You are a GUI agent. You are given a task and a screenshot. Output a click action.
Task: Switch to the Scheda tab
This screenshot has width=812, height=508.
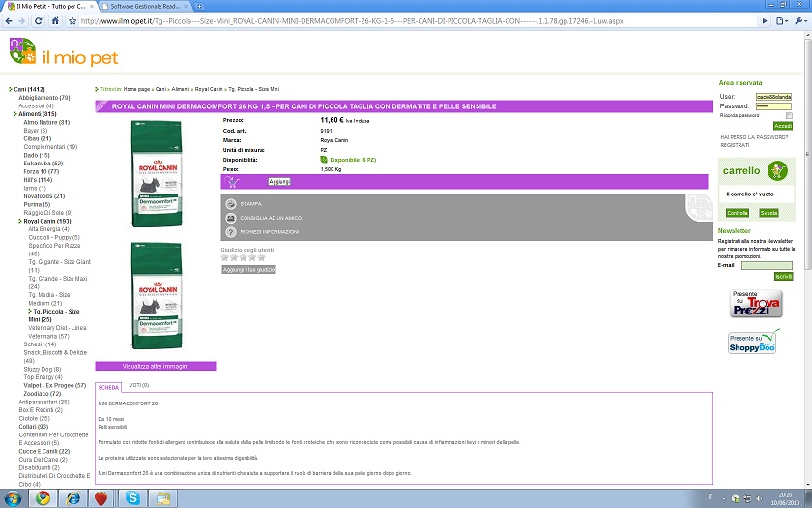(108, 387)
